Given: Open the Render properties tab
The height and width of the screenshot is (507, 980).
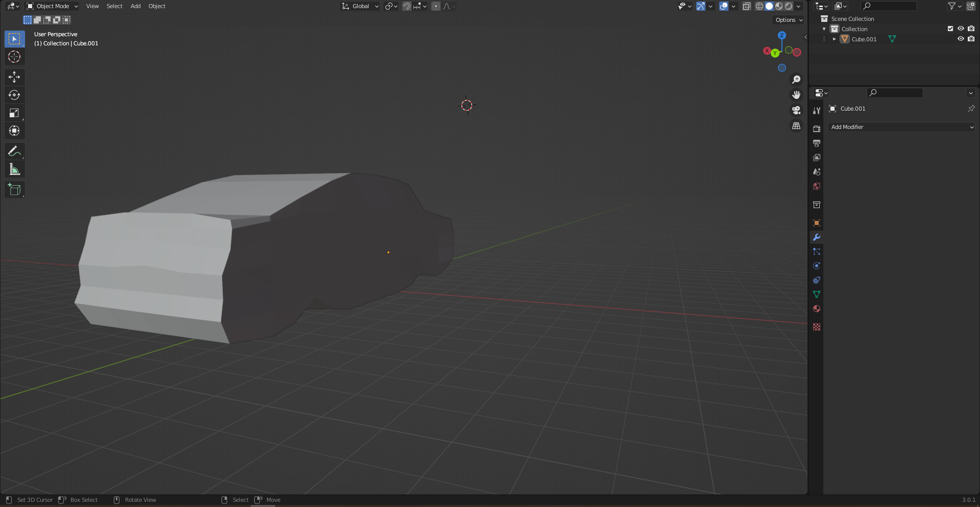Looking at the screenshot, I should [817, 129].
